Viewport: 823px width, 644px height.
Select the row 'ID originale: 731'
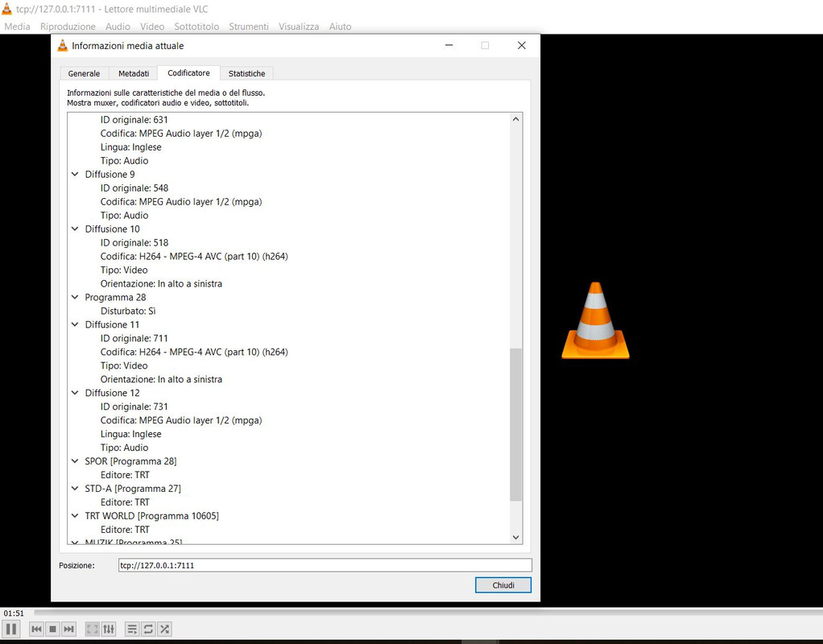tap(134, 407)
